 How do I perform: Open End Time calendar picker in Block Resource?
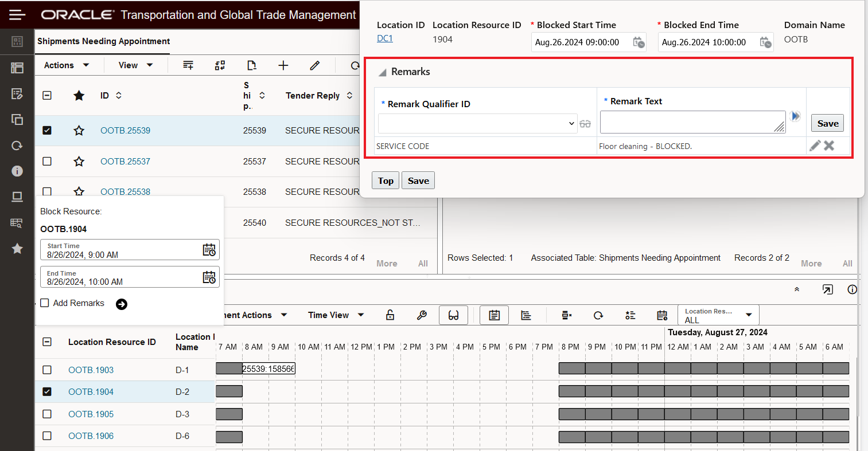[x=209, y=277]
